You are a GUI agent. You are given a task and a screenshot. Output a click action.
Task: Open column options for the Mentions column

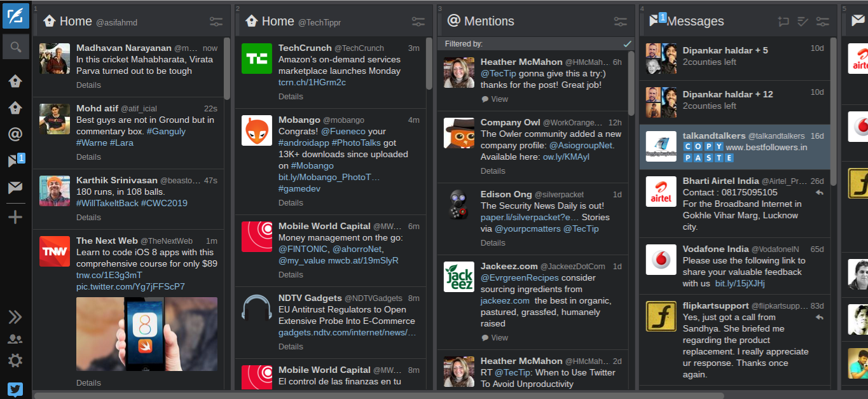[621, 22]
